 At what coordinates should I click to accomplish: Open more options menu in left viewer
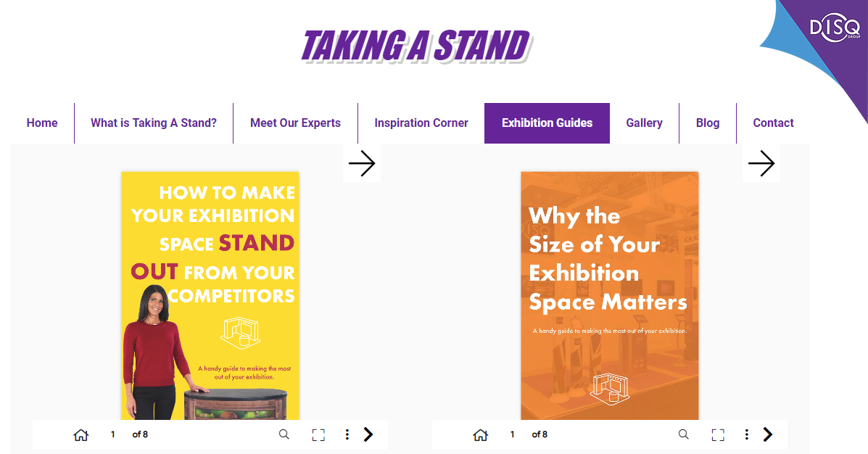click(347, 434)
